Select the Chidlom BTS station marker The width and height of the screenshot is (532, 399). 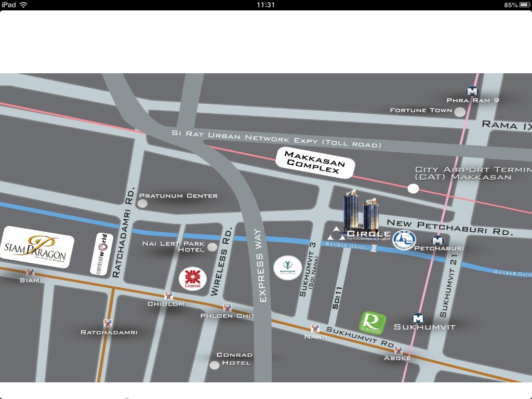click(168, 296)
